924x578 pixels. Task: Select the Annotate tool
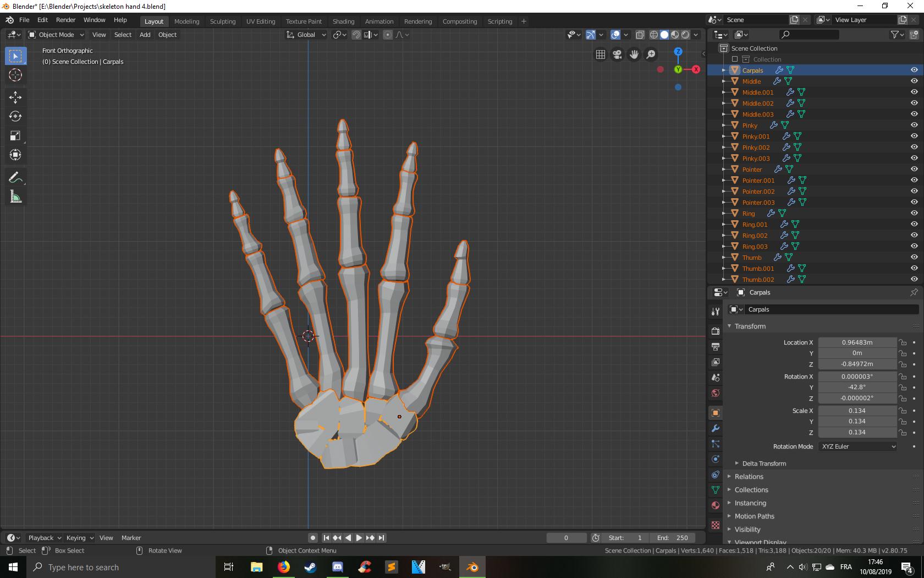15,177
